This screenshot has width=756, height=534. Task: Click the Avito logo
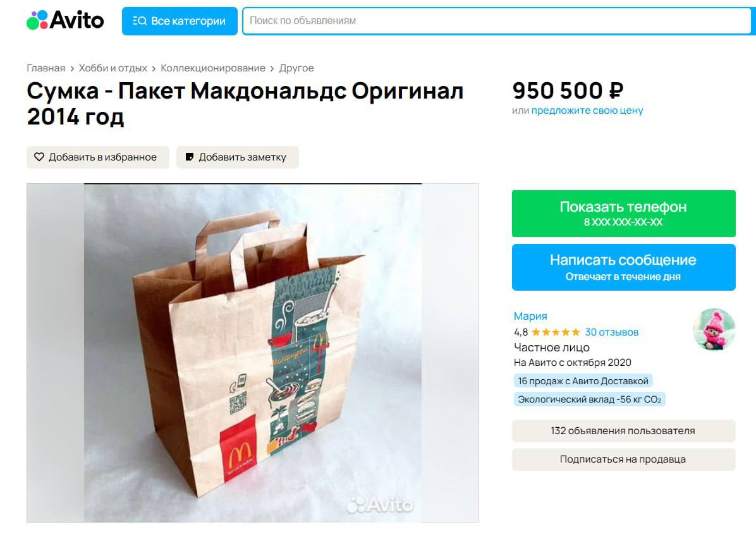(65, 20)
